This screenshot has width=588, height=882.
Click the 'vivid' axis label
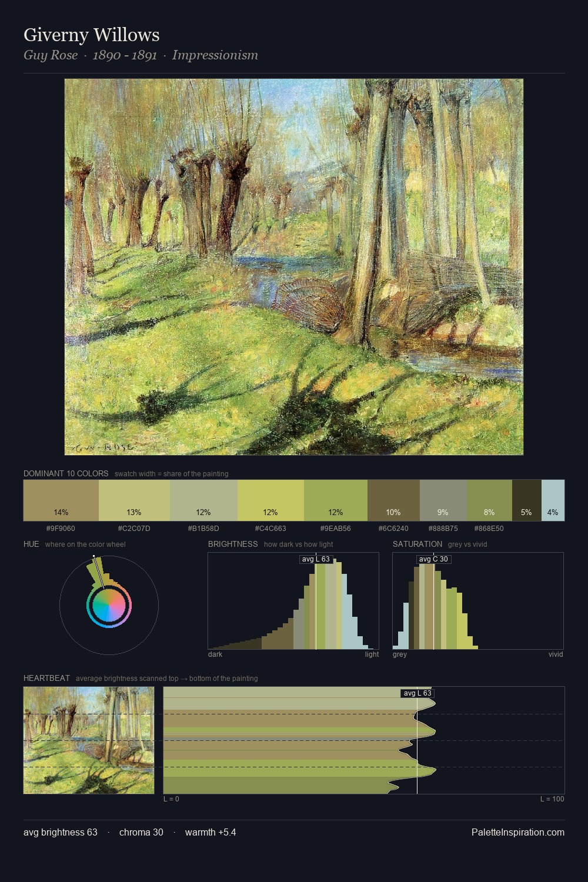pos(556,654)
